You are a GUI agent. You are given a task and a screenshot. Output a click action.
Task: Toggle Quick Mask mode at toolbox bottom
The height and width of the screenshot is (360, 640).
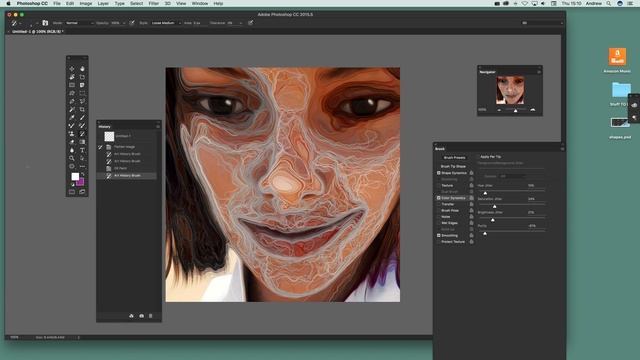click(72, 192)
